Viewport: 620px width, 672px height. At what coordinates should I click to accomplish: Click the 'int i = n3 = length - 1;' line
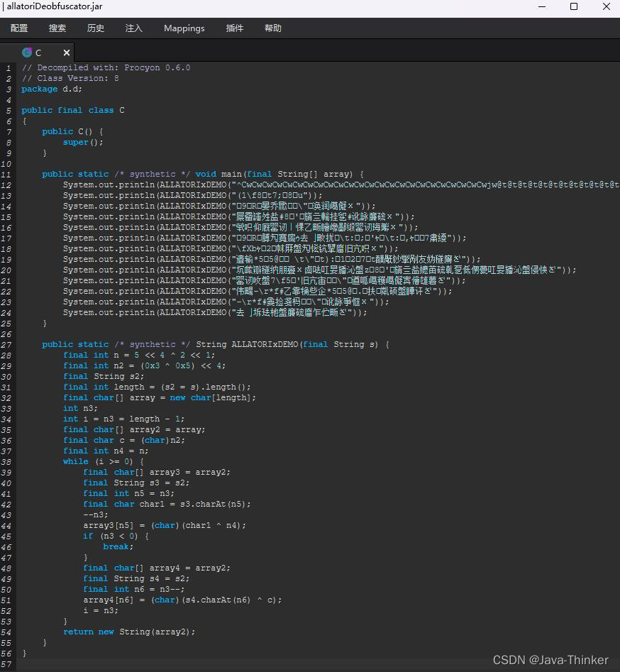coord(123,419)
